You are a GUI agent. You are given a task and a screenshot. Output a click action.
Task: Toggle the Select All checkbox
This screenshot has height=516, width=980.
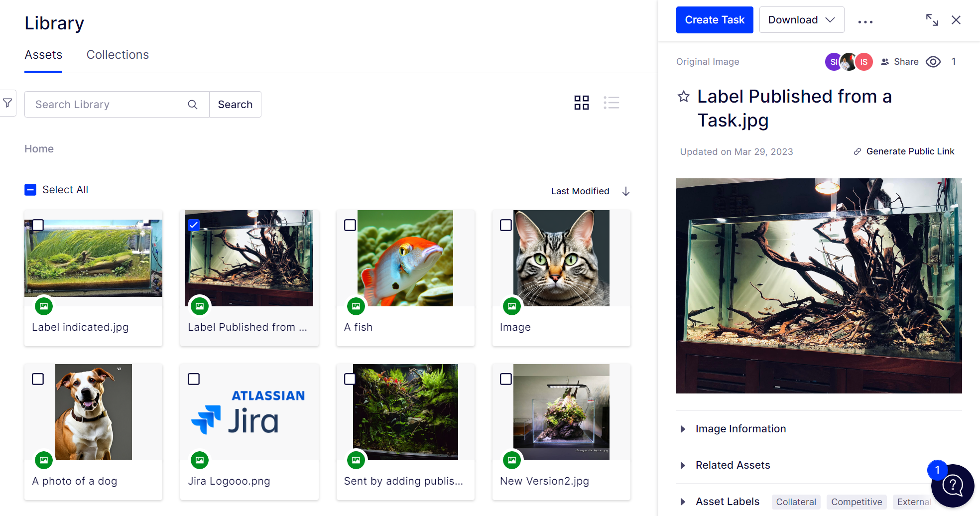[30, 190]
